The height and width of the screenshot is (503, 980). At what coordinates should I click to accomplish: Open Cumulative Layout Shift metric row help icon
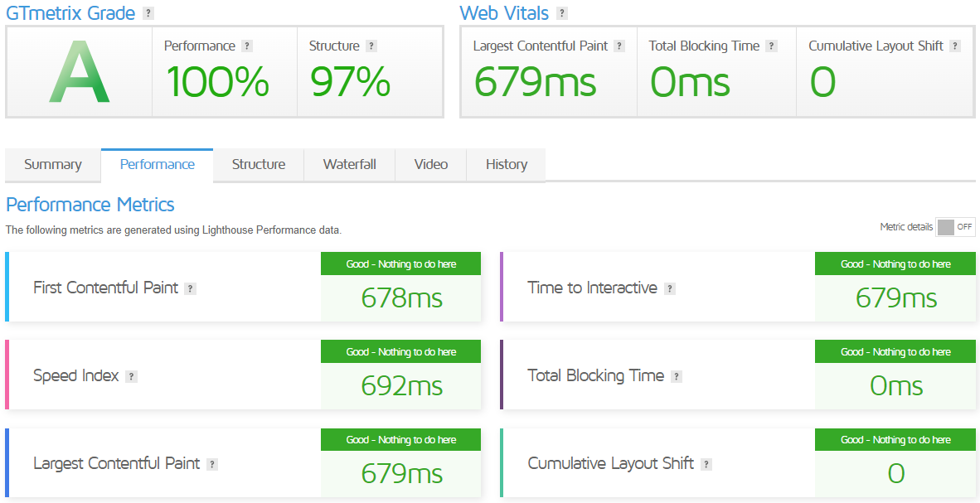pyautogui.click(x=706, y=464)
